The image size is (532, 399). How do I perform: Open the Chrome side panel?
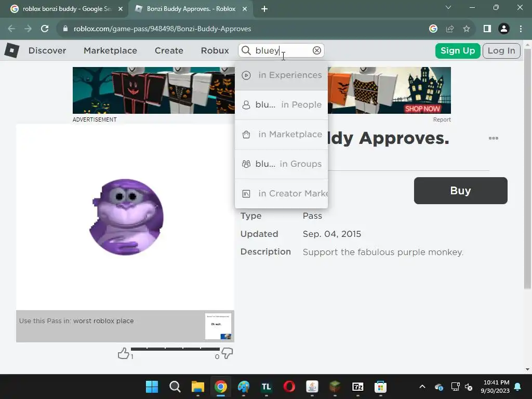[x=487, y=29]
